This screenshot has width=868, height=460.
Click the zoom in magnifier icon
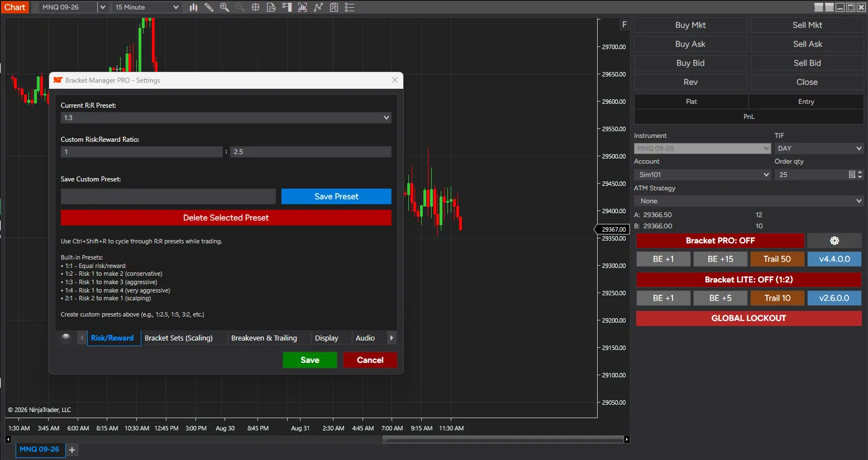(225, 7)
